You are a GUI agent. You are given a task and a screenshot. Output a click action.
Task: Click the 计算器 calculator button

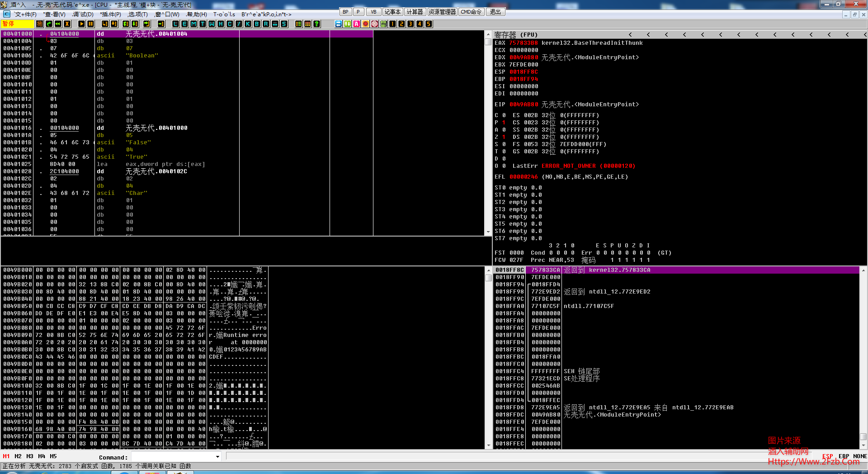415,12
